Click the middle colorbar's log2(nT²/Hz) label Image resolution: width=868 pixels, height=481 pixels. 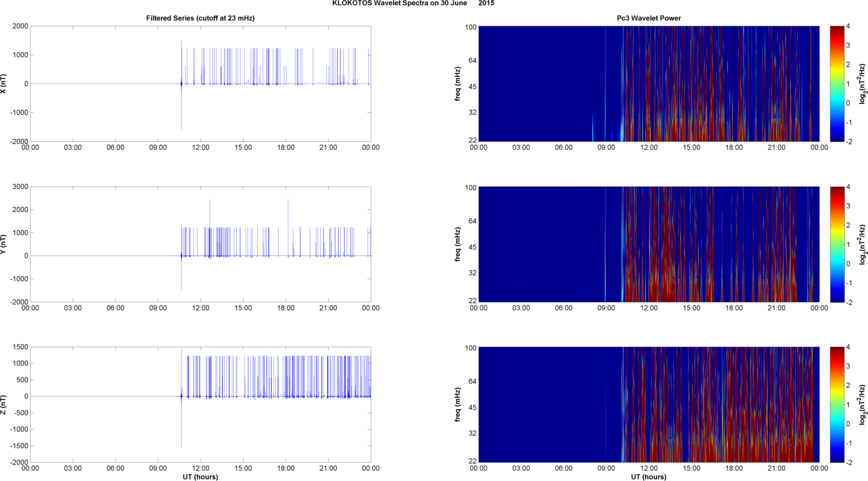point(862,244)
